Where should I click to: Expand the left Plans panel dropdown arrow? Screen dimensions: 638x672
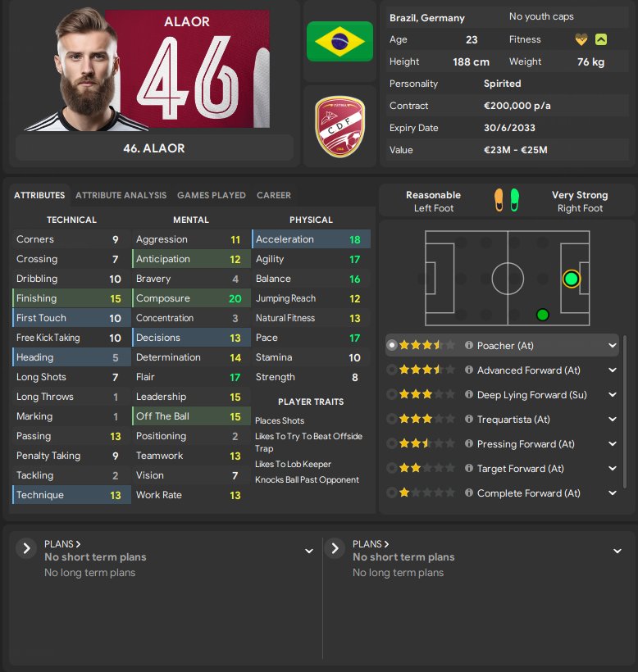[x=308, y=551]
